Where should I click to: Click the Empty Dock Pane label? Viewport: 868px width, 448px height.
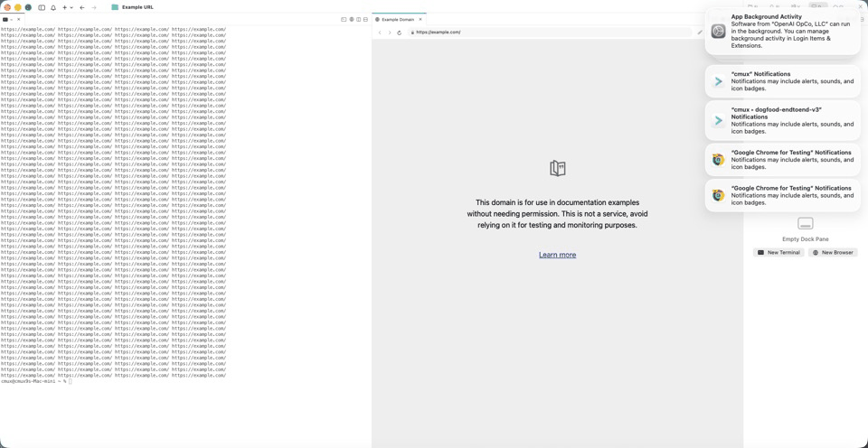(x=806, y=239)
